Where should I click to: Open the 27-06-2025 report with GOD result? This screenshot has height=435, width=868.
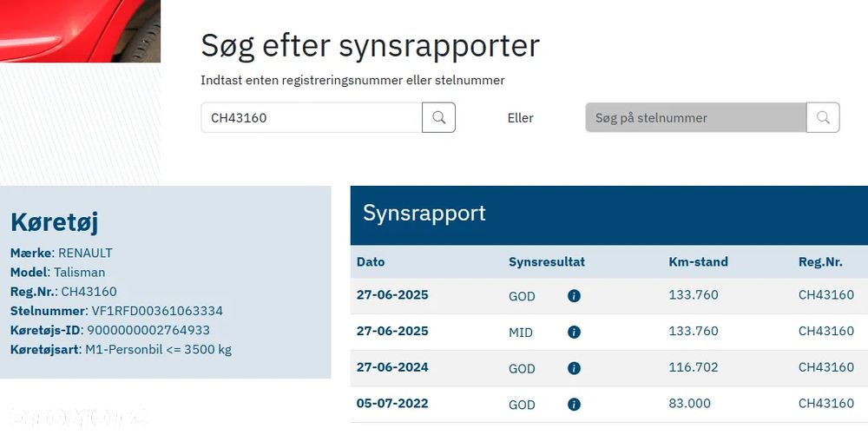click(392, 295)
